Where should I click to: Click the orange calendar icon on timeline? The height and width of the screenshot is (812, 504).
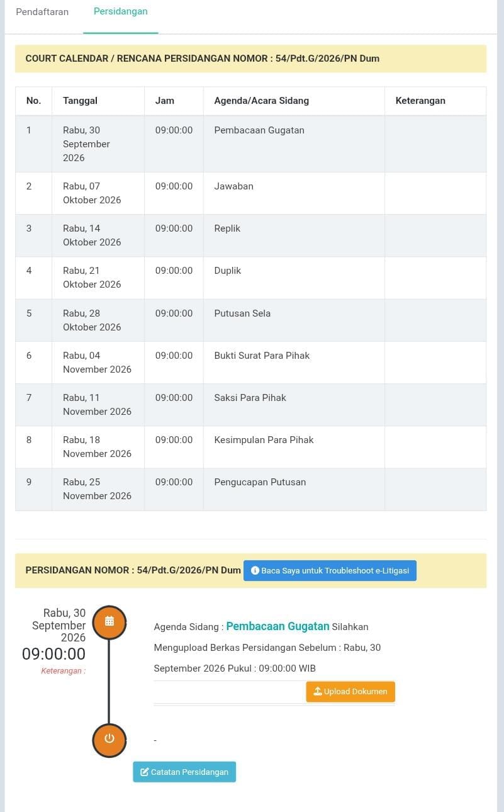[109, 621]
